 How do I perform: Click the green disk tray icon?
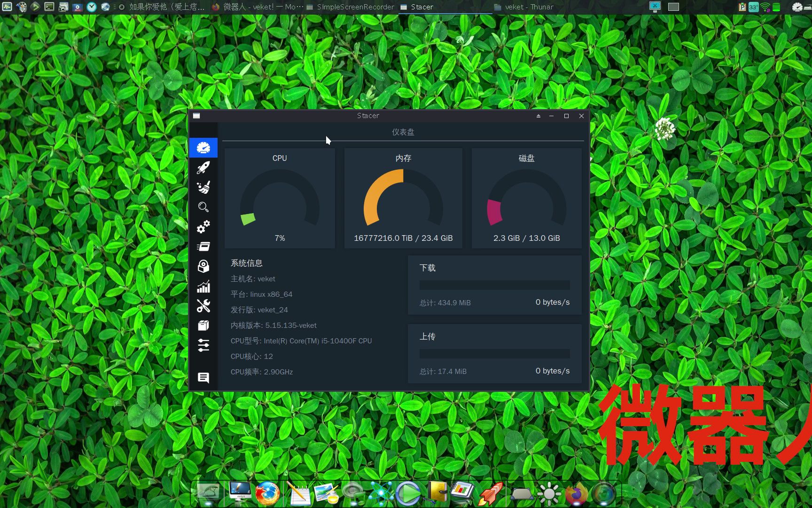pos(776,7)
